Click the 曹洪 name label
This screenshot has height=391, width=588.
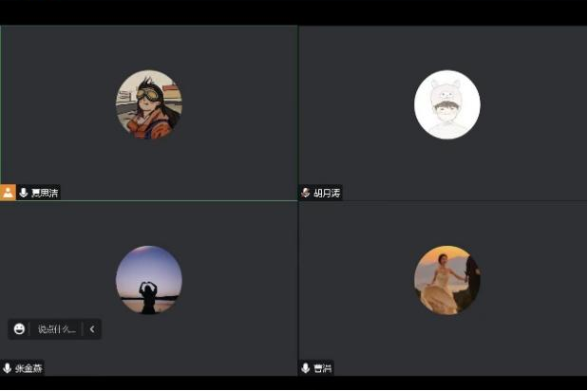pyautogui.click(x=323, y=368)
